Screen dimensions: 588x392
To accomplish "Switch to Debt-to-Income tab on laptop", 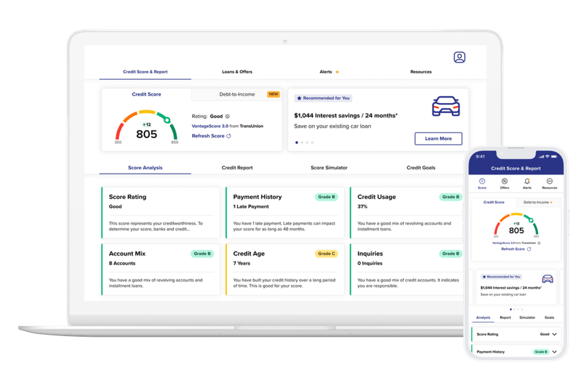I will tap(237, 94).
